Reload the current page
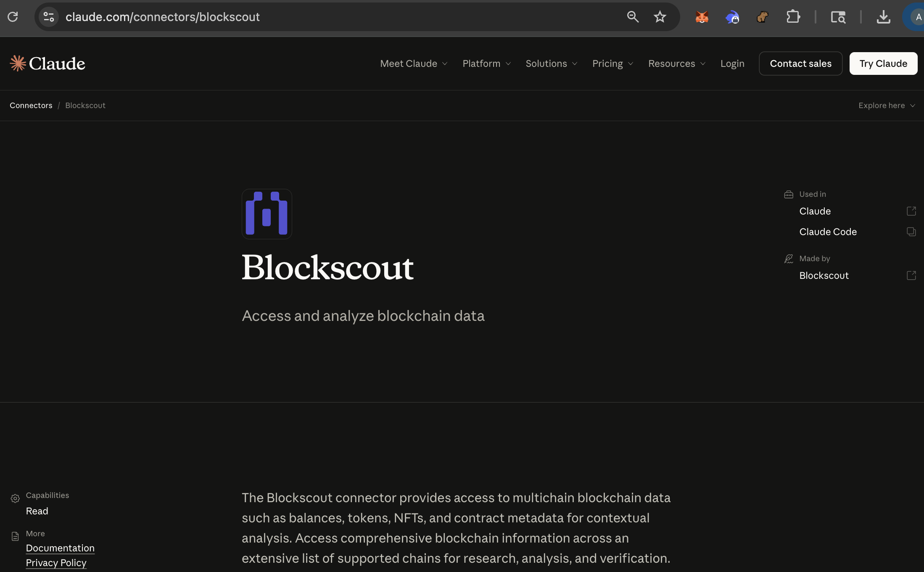The height and width of the screenshot is (572, 924). [x=13, y=17]
